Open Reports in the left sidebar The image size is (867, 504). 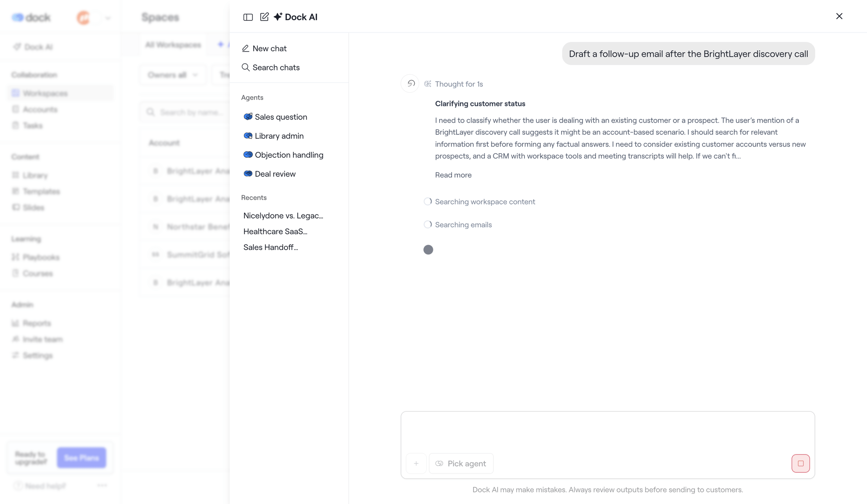32,323
